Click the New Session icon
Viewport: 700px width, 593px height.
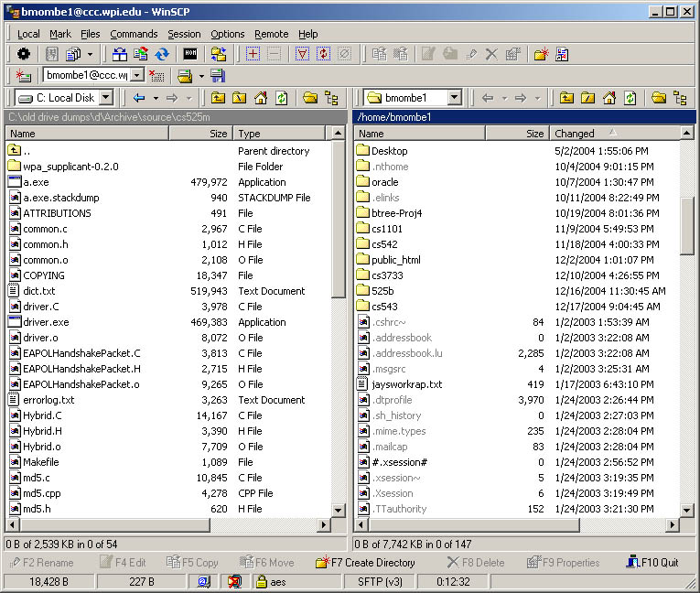click(x=23, y=75)
